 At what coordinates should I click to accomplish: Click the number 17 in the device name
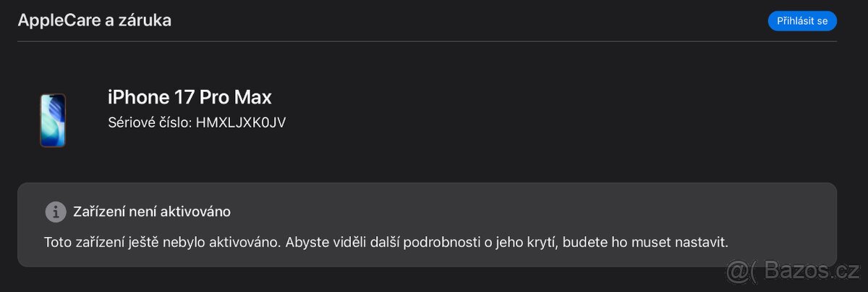pos(184,97)
